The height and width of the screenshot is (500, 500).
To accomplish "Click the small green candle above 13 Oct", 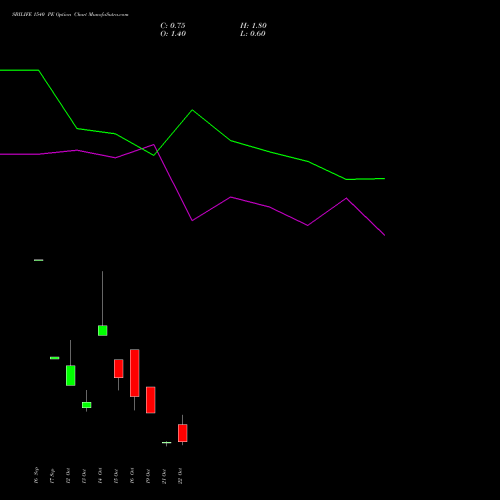I will pos(87,405).
